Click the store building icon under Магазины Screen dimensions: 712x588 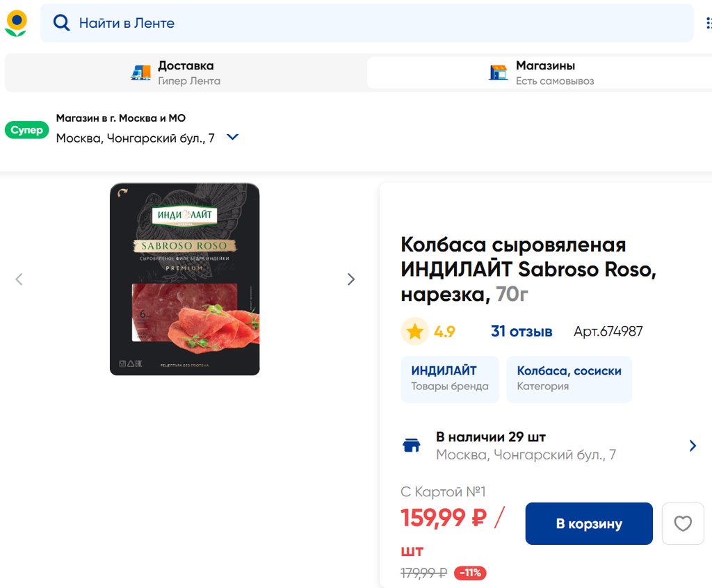click(498, 72)
